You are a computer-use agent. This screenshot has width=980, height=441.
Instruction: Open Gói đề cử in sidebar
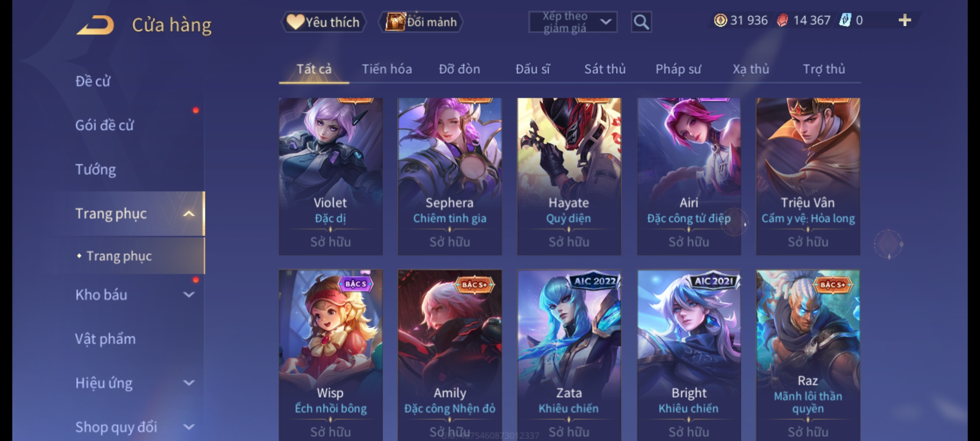(105, 125)
